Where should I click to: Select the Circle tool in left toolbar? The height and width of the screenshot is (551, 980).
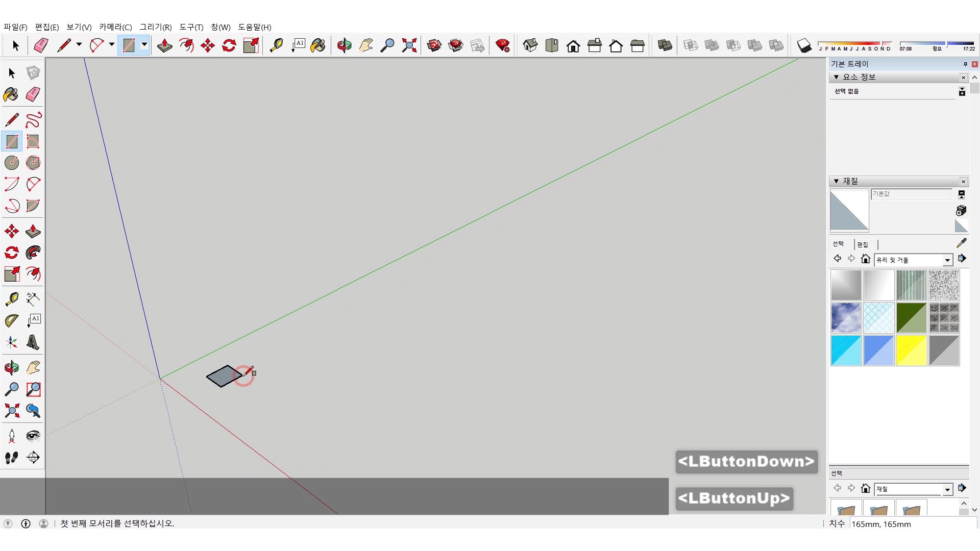tap(11, 163)
